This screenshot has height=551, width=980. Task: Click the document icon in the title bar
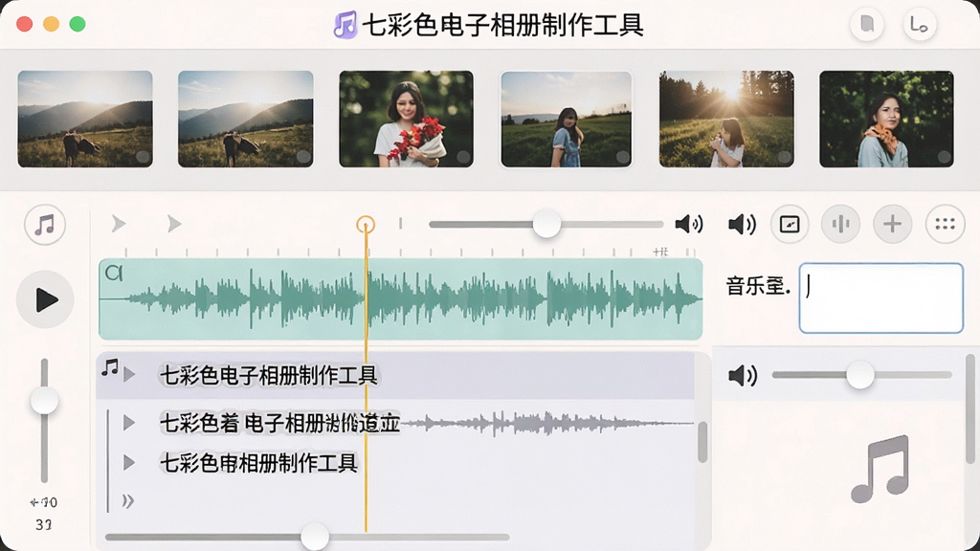tap(867, 24)
